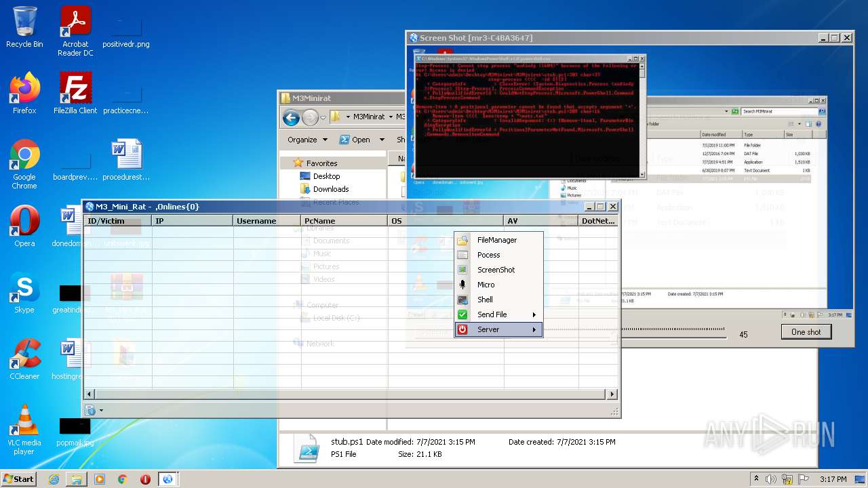Viewport: 868px width, 488px height.
Task: Click the AV column header
Action: 541,221
